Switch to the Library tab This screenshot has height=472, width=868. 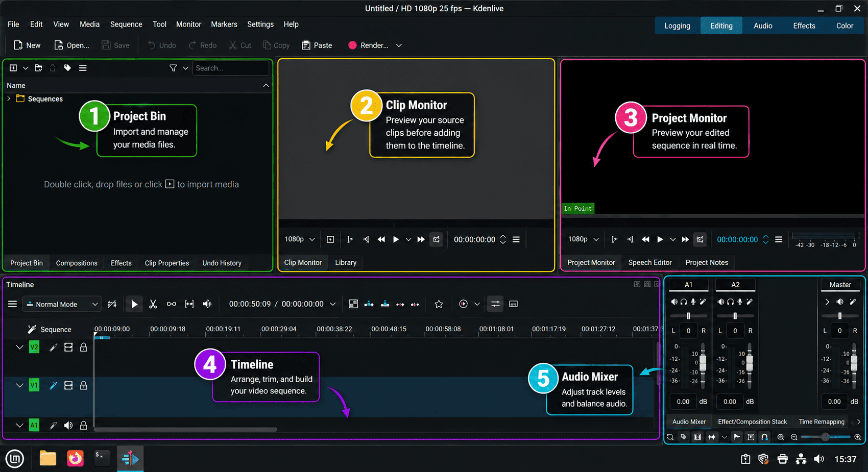point(346,262)
